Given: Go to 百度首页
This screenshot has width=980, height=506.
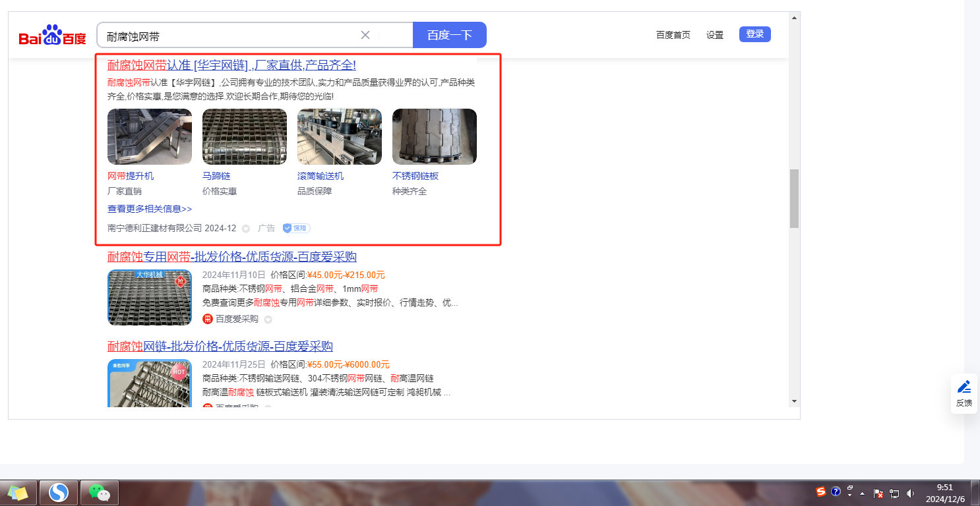Looking at the screenshot, I should pos(673,35).
